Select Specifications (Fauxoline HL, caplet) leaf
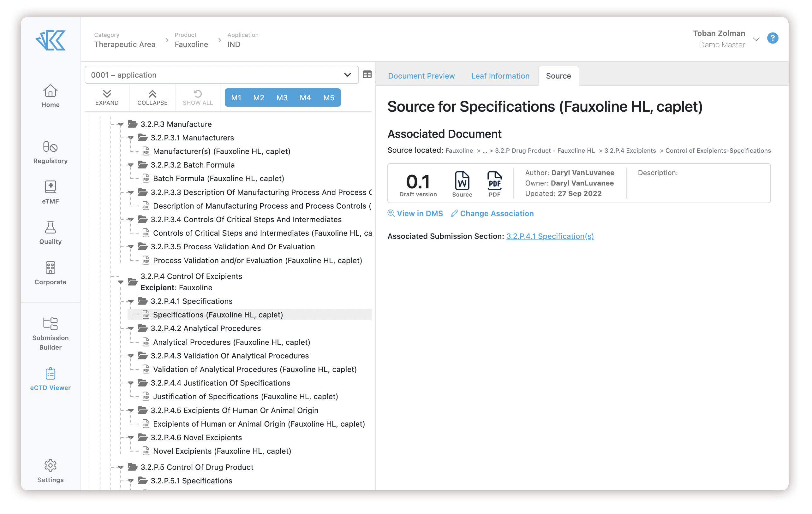The width and height of the screenshot is (812, 514). pyautogui.click(x=249, y=315)
